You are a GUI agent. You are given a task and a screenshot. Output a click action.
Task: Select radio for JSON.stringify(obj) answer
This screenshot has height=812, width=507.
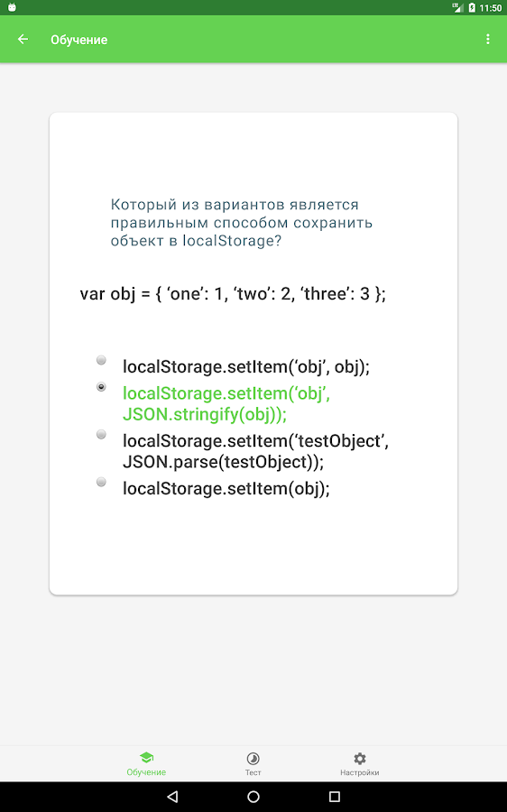102,387
